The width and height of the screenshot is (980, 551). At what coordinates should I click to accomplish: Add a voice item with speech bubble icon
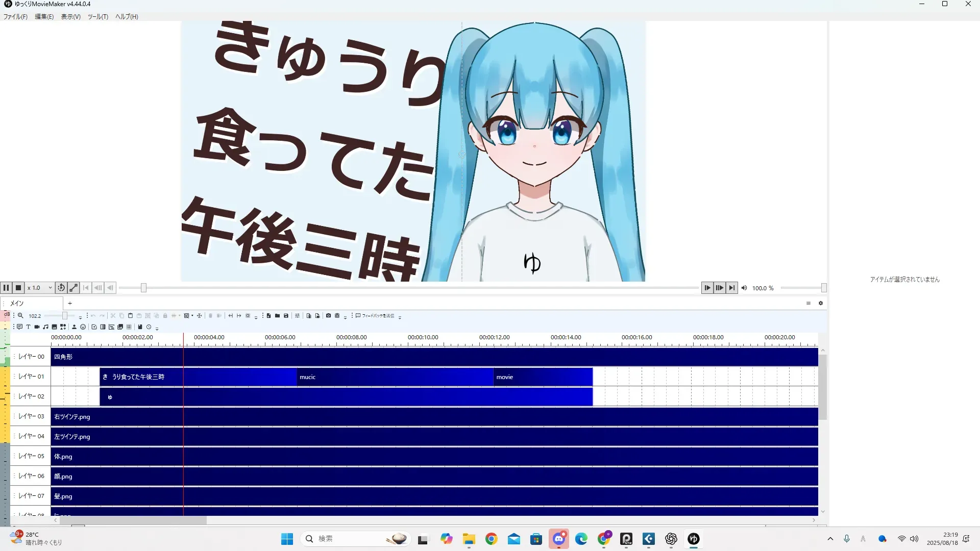(19, 327)
